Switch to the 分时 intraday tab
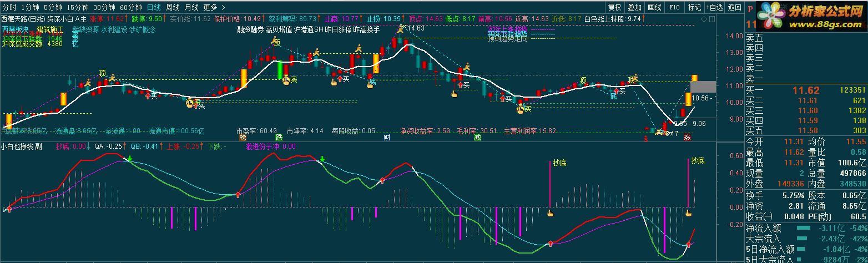 coord(9,8)
